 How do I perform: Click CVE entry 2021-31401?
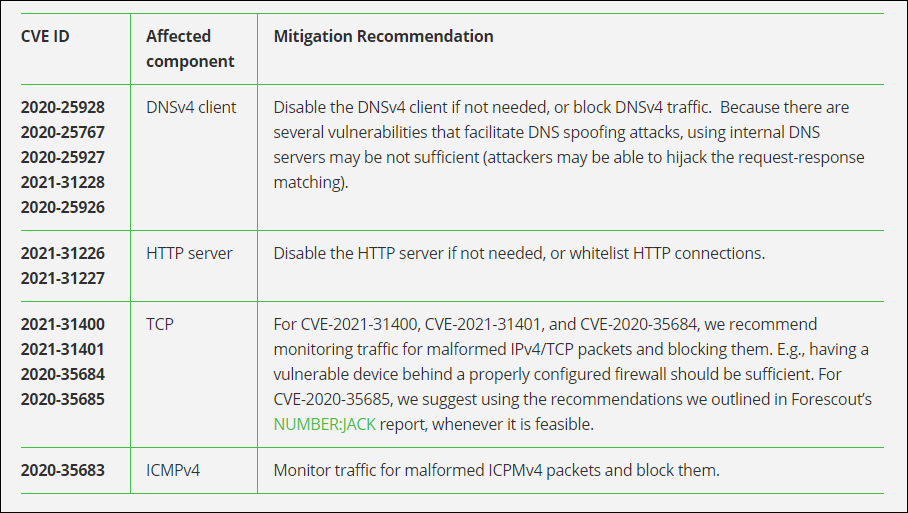pos(63,349)
